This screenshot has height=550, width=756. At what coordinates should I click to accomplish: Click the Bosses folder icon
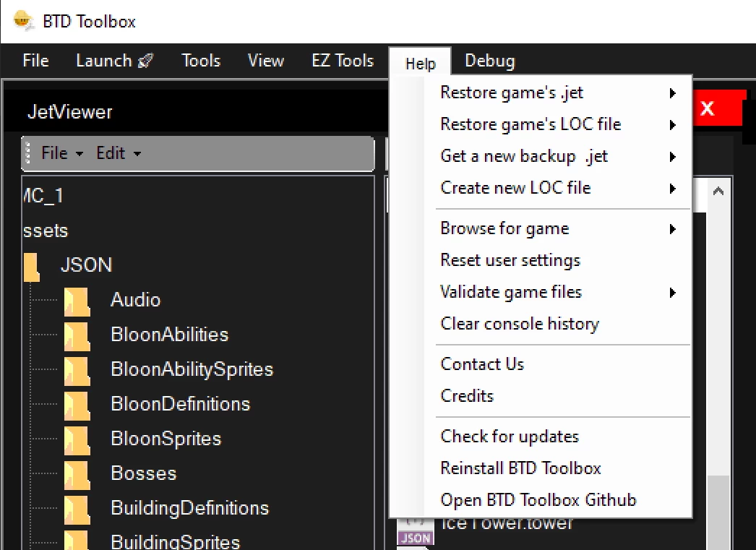pos(77,475)
